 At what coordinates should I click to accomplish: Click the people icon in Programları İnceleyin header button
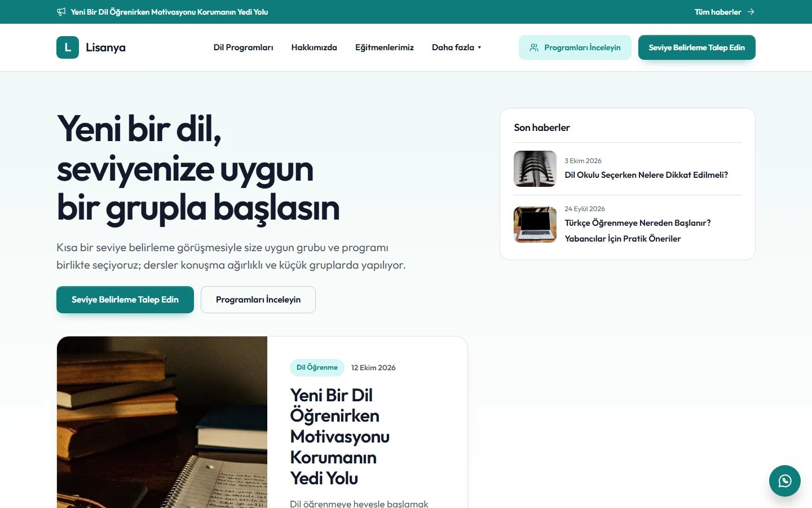pos(534,47)
